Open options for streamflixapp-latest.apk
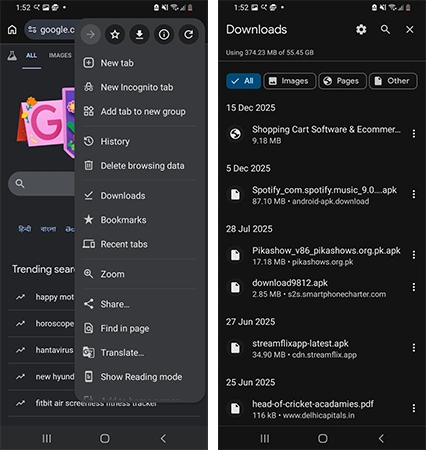The image size is (426, 450). pos(414,348)
